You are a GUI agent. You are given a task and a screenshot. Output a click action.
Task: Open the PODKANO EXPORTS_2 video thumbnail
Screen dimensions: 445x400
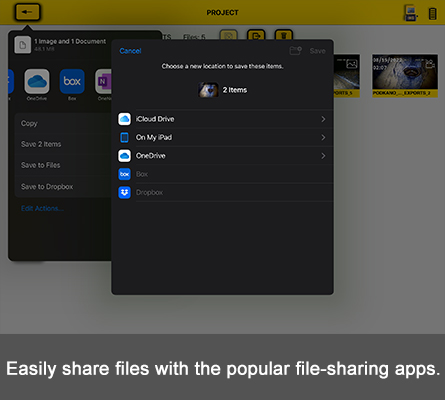click(x=405, y=76)
